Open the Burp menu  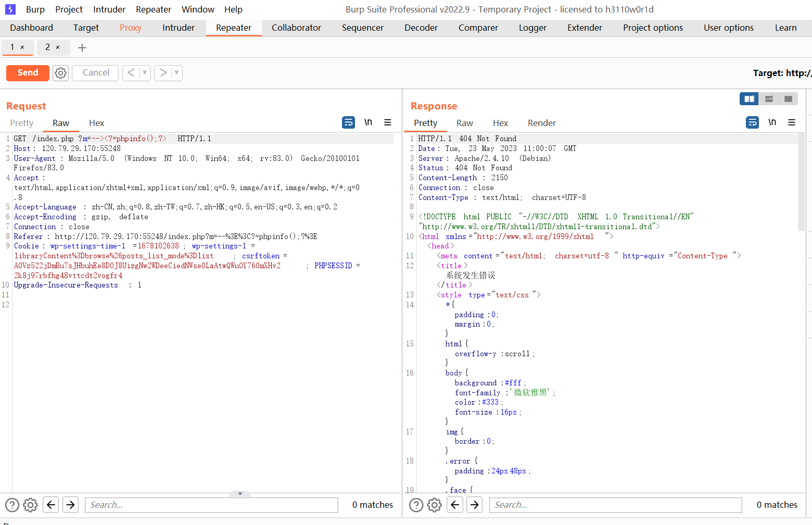click(x=35, y=9)
